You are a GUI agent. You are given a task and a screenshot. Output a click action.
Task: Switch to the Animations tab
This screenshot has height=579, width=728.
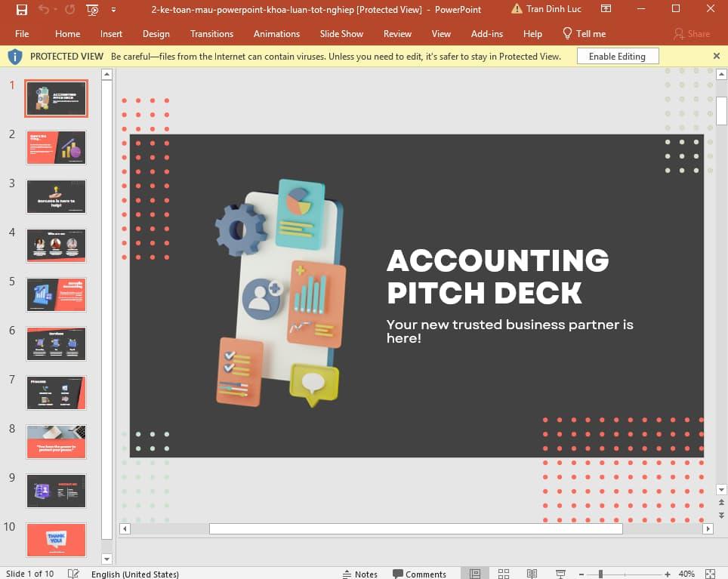(276, 33)
